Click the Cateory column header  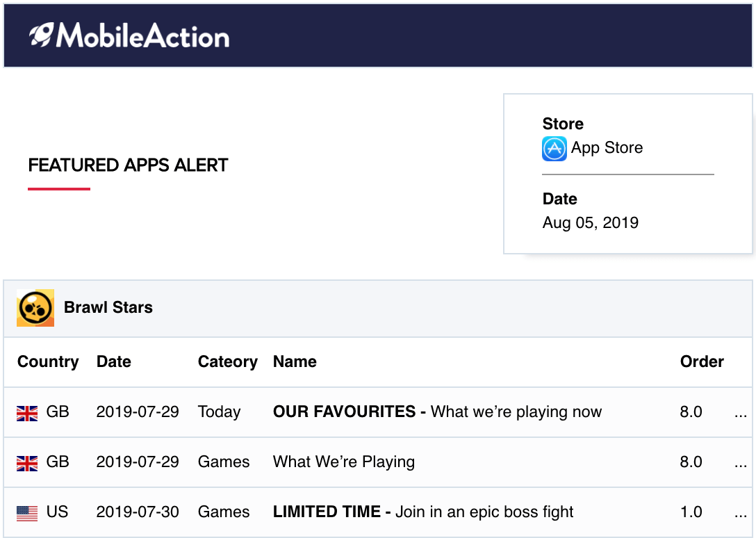pos(228,361)
